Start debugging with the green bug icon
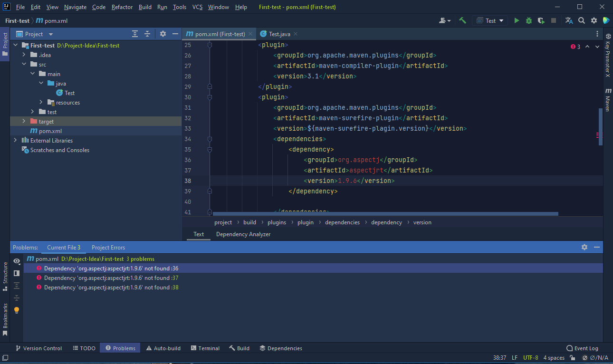This screenshot has height=364, width=613. point(529,21)
